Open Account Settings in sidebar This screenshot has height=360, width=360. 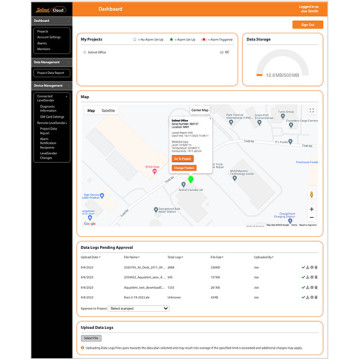tap(49, 37)
